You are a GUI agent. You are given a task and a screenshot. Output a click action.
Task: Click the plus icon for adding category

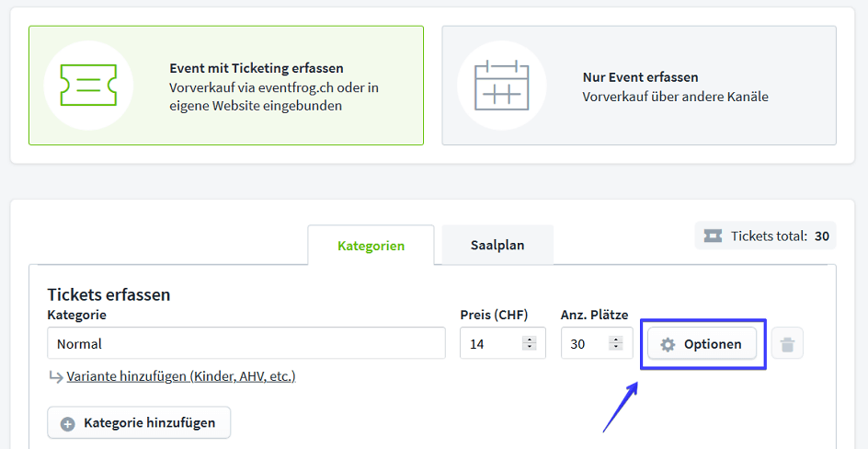tap(67, 423)
